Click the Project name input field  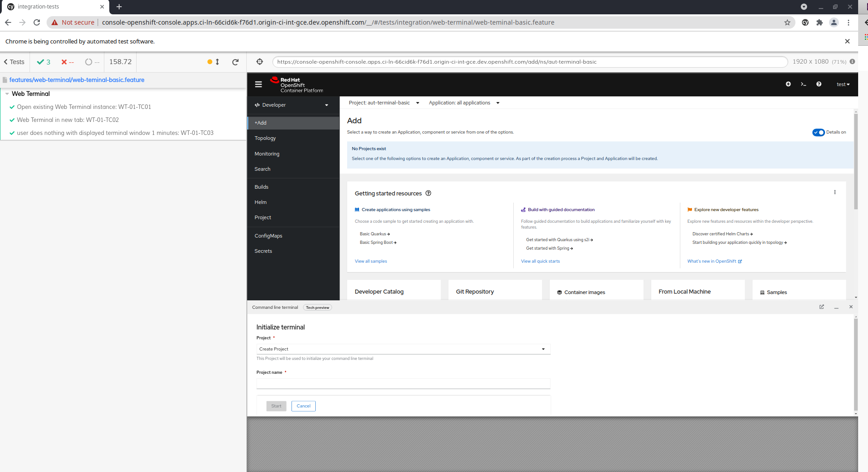click(403, 383)
